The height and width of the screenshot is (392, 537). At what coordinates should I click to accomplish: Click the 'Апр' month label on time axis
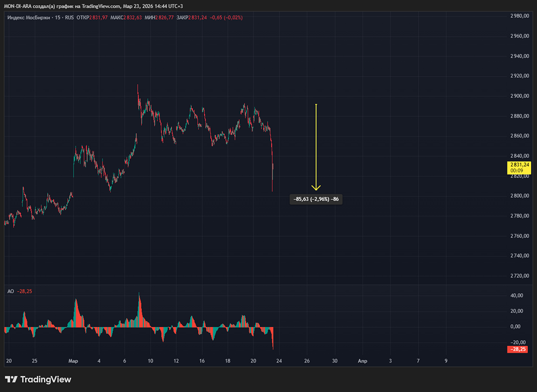point(362,361)
